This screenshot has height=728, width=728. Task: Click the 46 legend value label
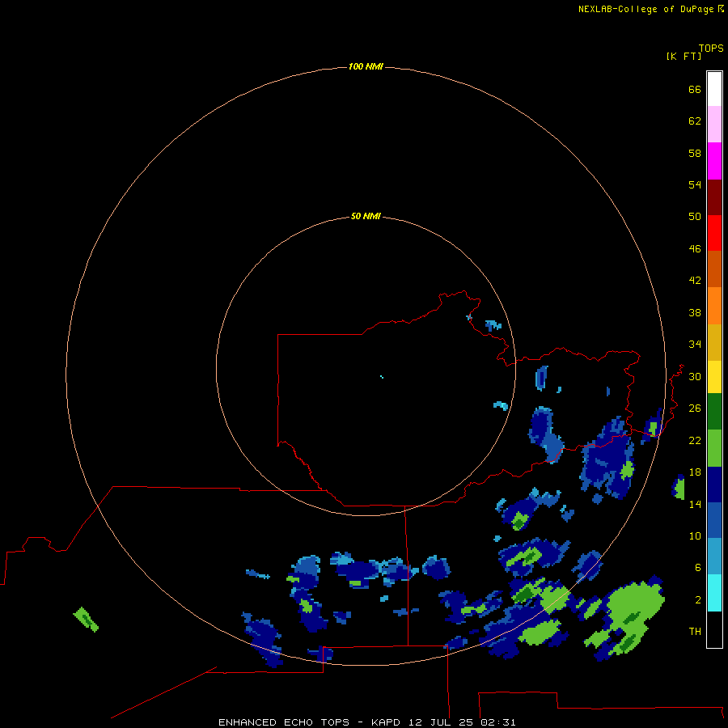point(695,248)
